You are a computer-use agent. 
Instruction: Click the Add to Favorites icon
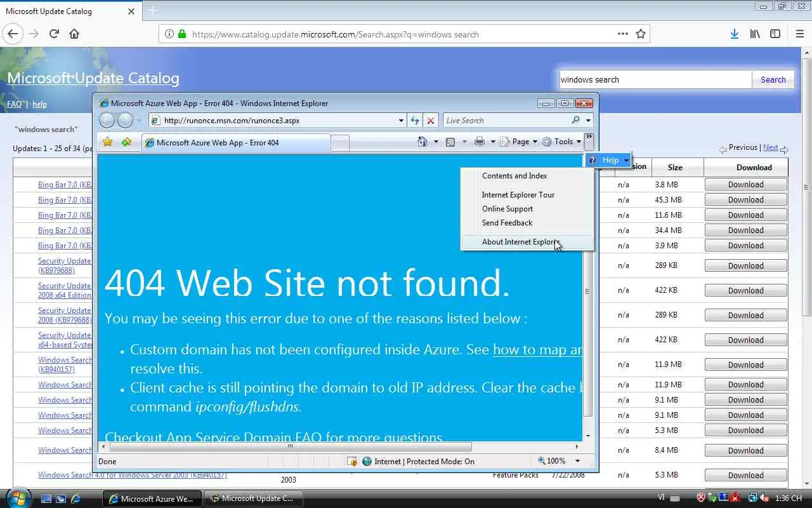click(x=126, y=142)
